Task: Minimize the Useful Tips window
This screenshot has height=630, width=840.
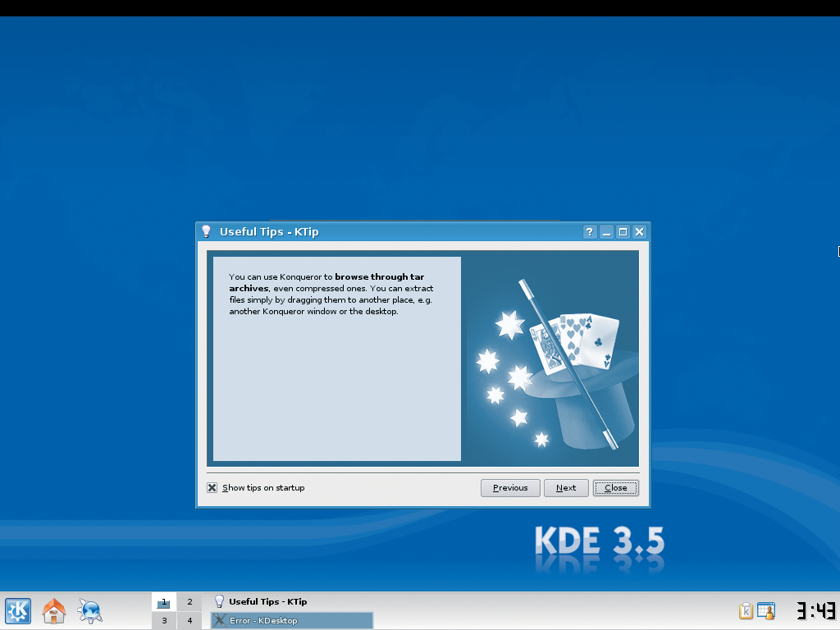Action: click(x=606, y=232)
